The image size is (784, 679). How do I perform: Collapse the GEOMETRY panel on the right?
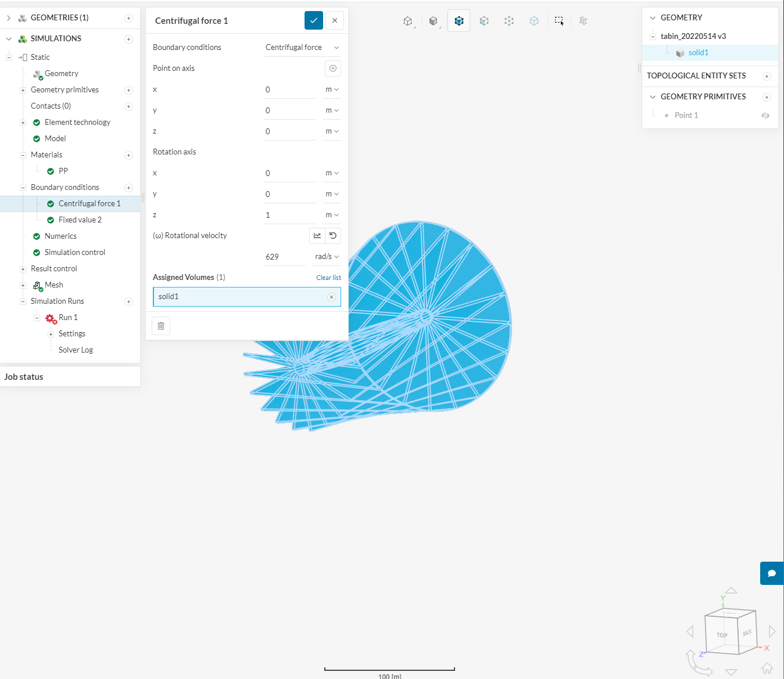pos(653,18)
